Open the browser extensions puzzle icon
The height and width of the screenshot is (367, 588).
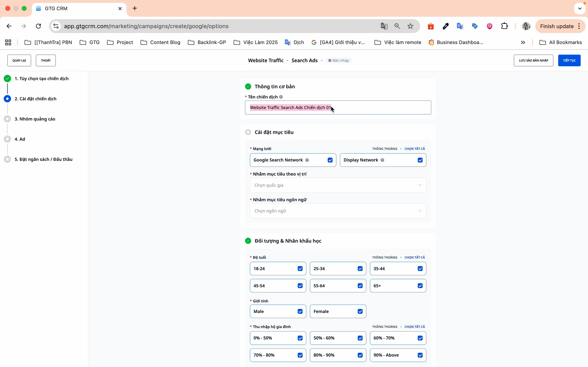[x=505, y=26]
